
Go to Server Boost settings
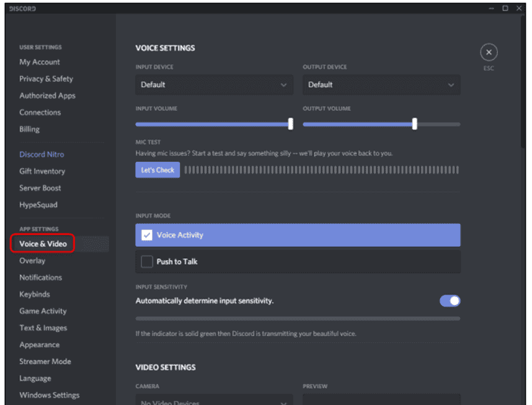point(40,188)
